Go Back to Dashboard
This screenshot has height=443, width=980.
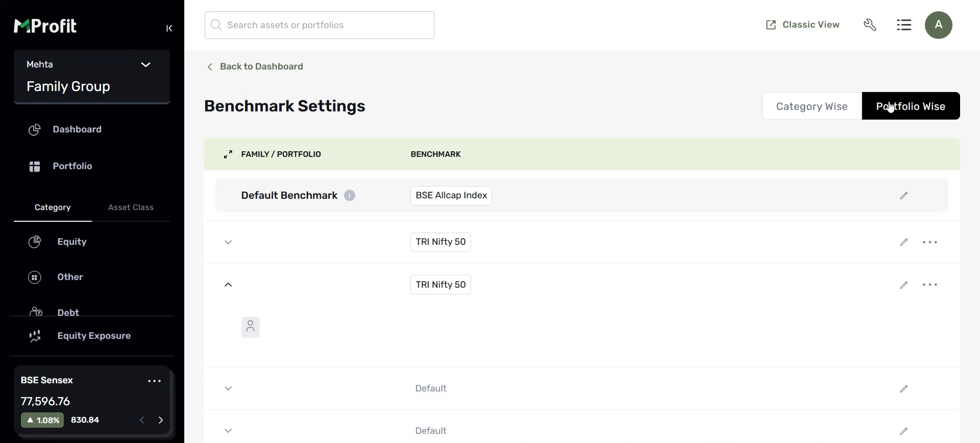point(255,66)
